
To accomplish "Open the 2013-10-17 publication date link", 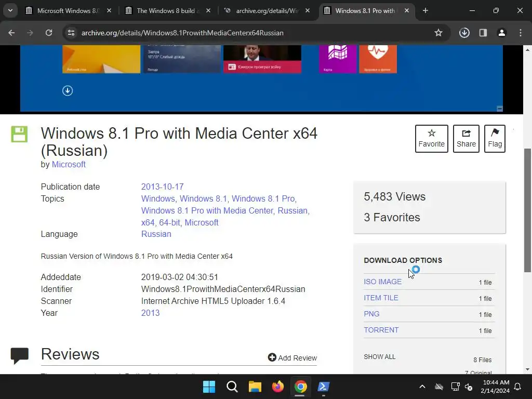I will (162, 187).
